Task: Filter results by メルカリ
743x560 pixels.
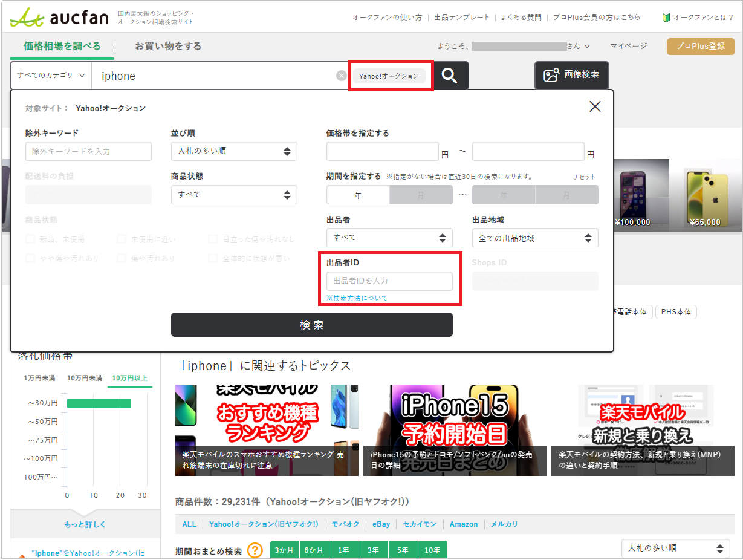Action: click(504, 524)
